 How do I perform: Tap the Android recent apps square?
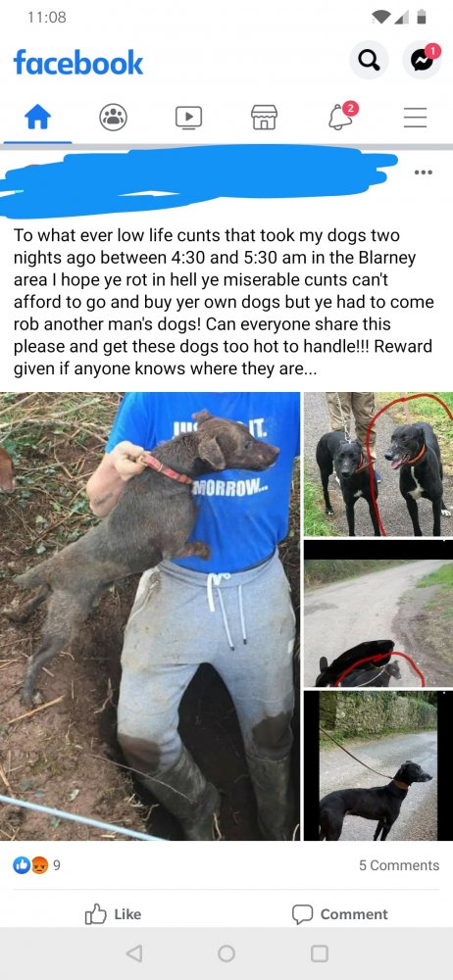point(320,954)
